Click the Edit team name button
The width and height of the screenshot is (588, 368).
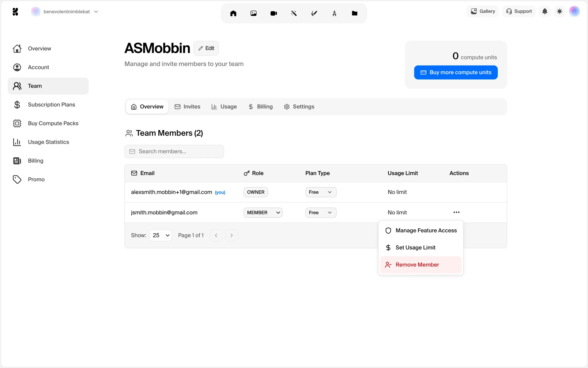(x=206, y=48)
